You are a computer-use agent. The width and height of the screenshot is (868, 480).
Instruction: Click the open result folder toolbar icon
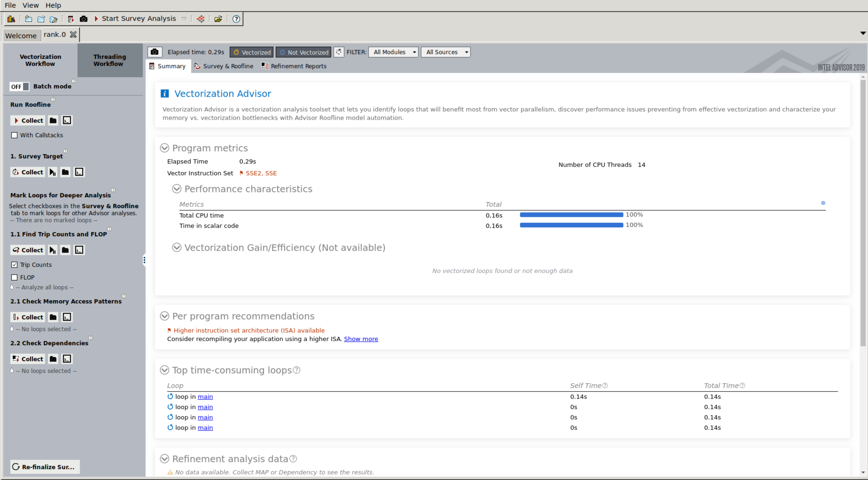coord(218,19)
